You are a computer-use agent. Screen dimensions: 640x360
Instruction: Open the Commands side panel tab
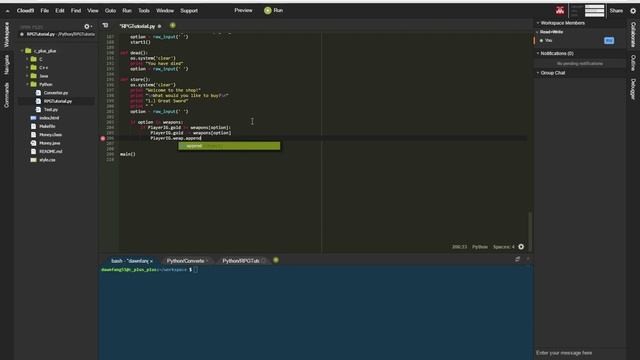(x=7, y=95)
